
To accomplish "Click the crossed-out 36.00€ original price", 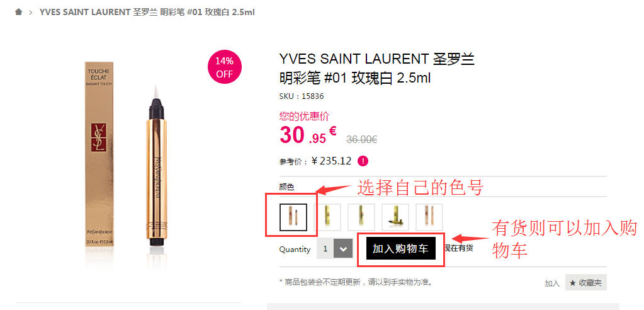I will point(361,139).
